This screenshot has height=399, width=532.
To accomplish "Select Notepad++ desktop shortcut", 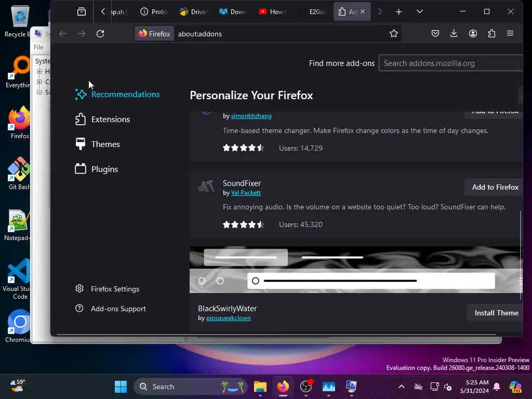I will (x=17, y=224).
